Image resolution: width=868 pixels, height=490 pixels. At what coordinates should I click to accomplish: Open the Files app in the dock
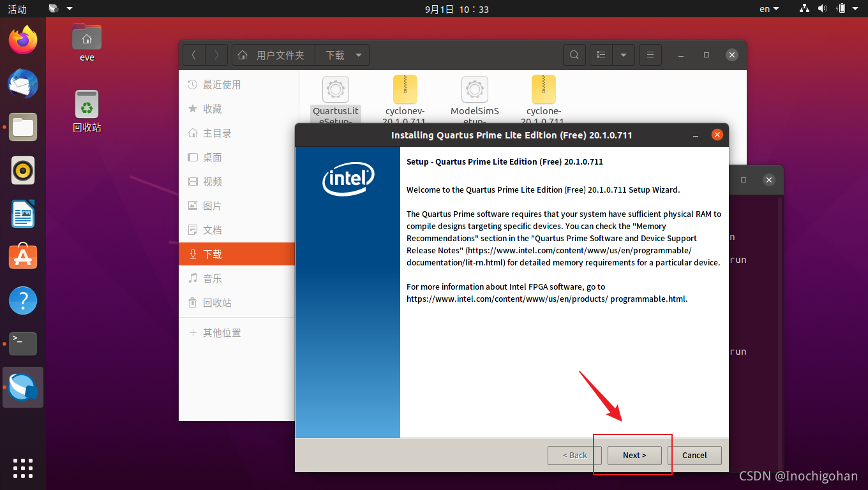pyautogui.click(x=23, y=127)
